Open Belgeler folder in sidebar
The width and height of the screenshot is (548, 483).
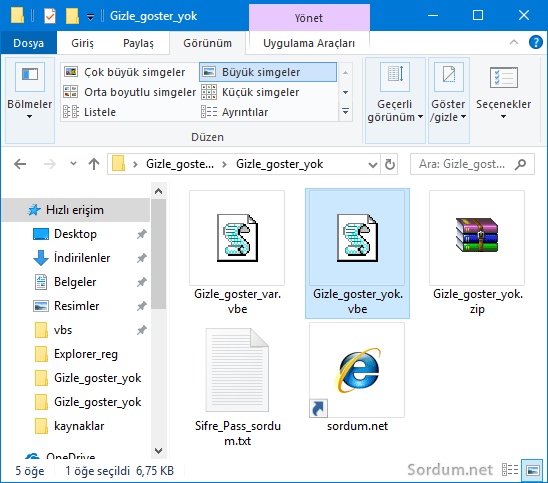pyautogui.click(x=75, y=282)
